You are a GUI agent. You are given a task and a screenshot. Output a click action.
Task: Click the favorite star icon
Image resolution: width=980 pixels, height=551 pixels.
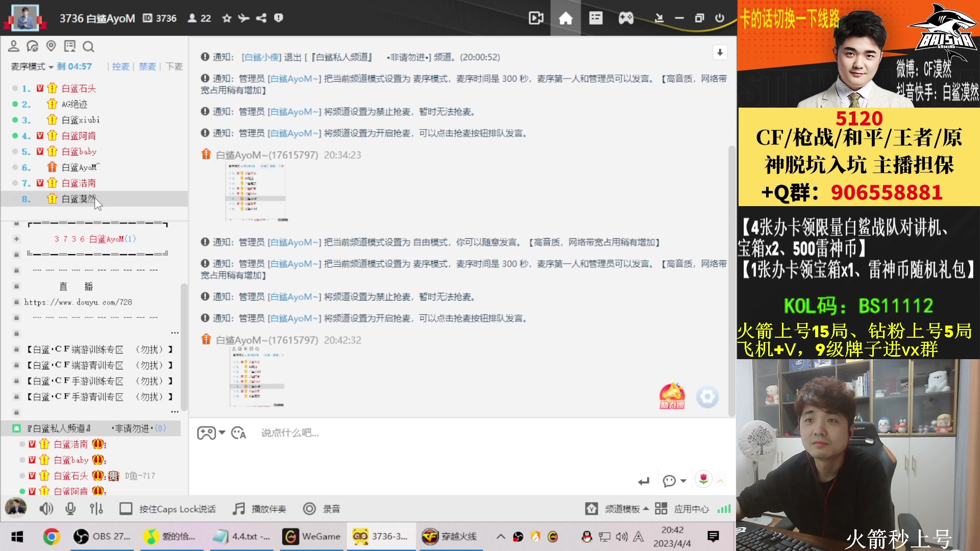227,18
